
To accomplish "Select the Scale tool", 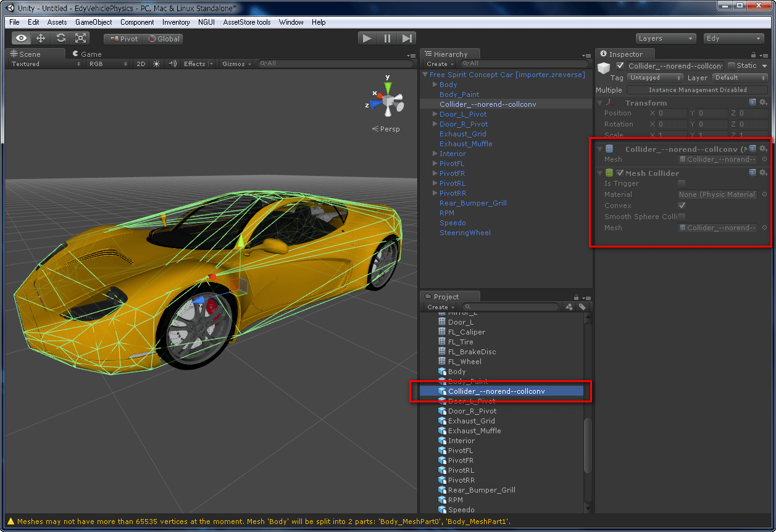I will (81, 38).
